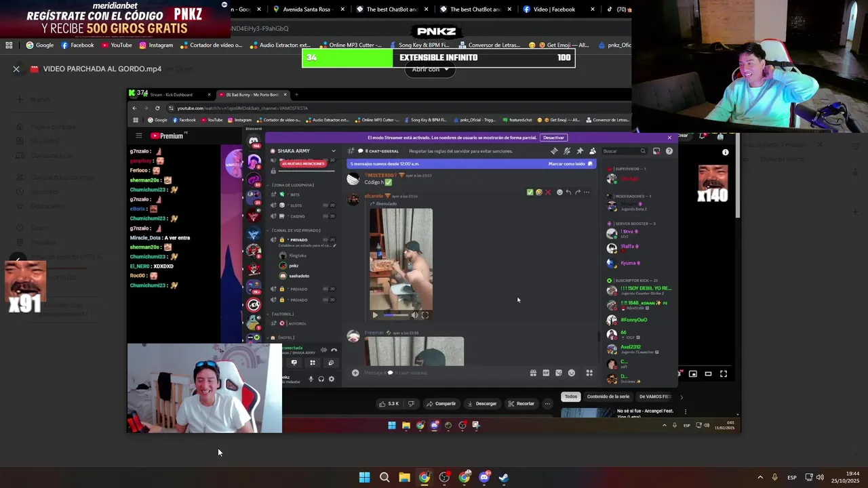868x488 pixels.
Task: Open the Audio Extractor bookmark
Action: coord(280,45)
